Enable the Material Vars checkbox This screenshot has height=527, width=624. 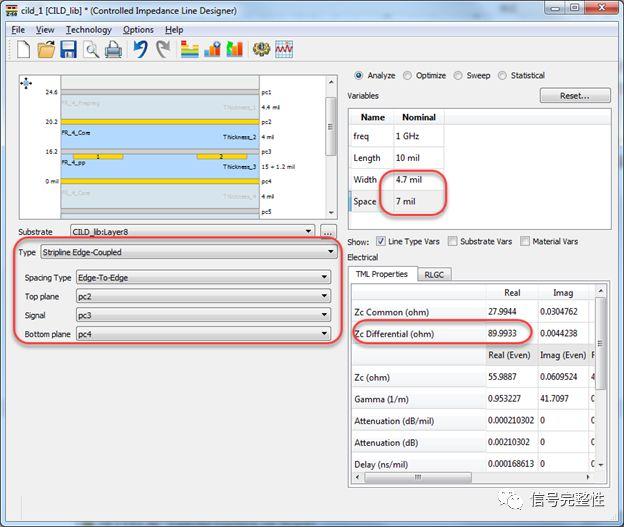pyautogui.click(x=525, y=241)
